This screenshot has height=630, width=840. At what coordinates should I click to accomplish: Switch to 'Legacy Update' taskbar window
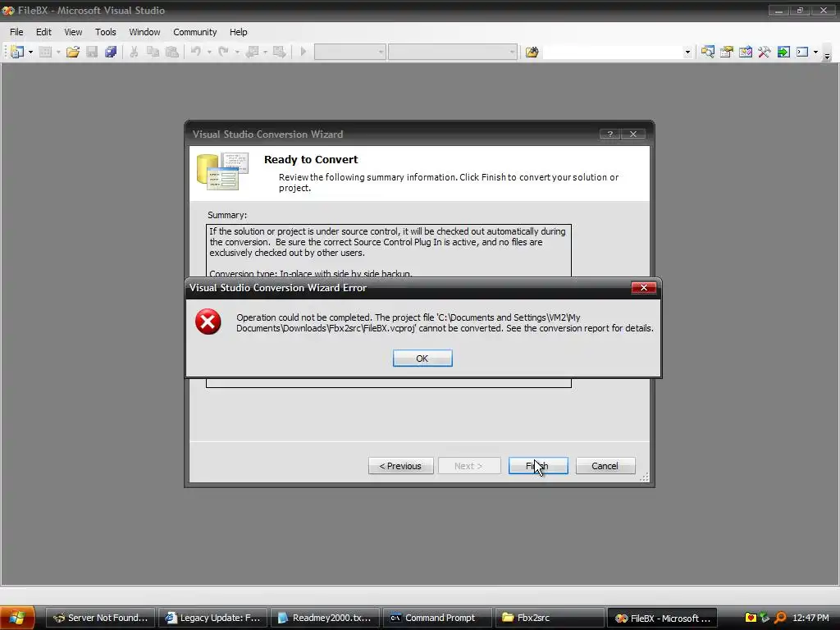click(212, 618)
